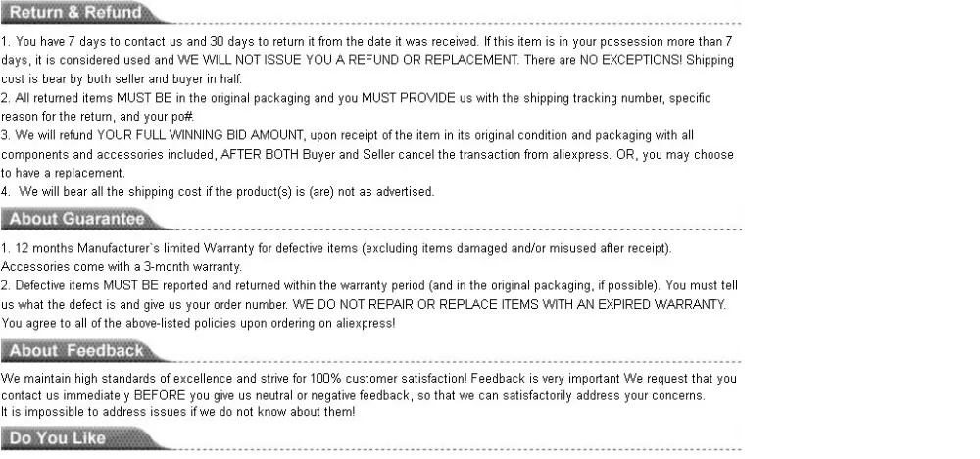Click "You agree to all of the above-listed policies"
980x459 pixels.
pos(198,322)
